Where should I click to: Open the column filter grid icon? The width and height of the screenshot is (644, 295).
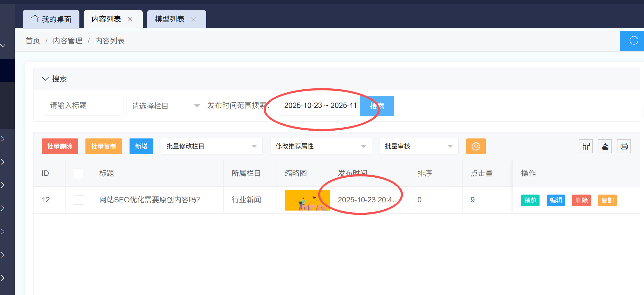click(x=586, y=146)
